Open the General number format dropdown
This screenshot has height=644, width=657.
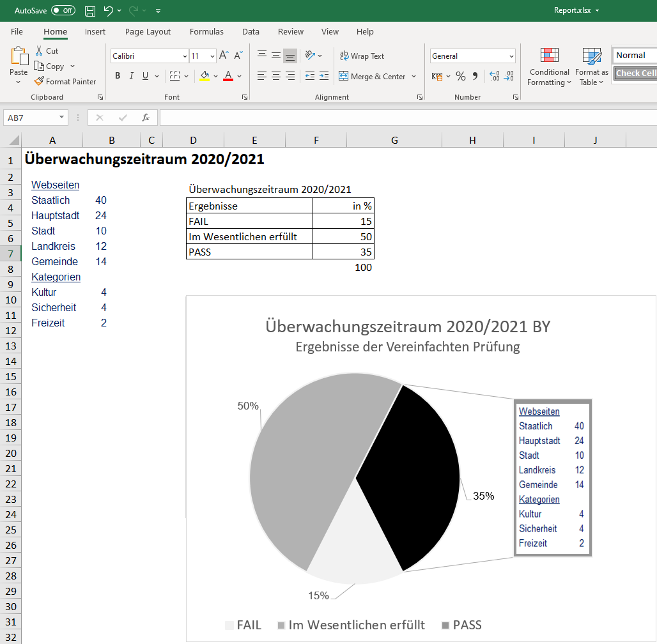point(511,56)
